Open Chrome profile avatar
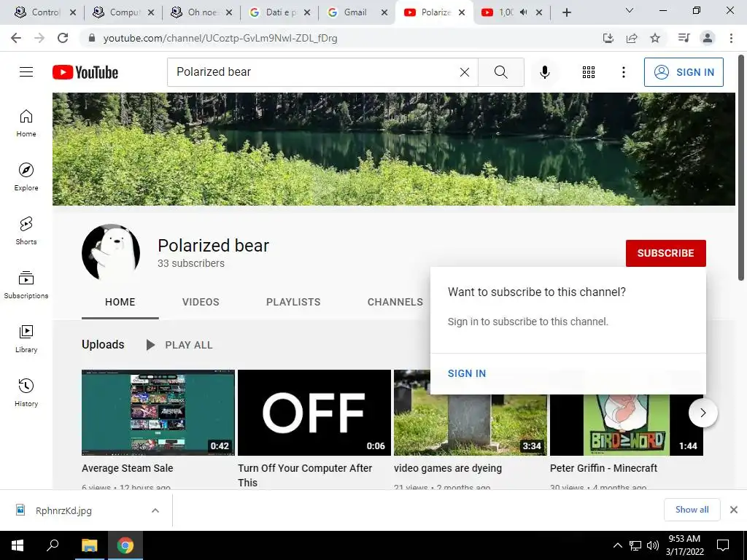Screen dimensions: 747x560 (708, 38)
